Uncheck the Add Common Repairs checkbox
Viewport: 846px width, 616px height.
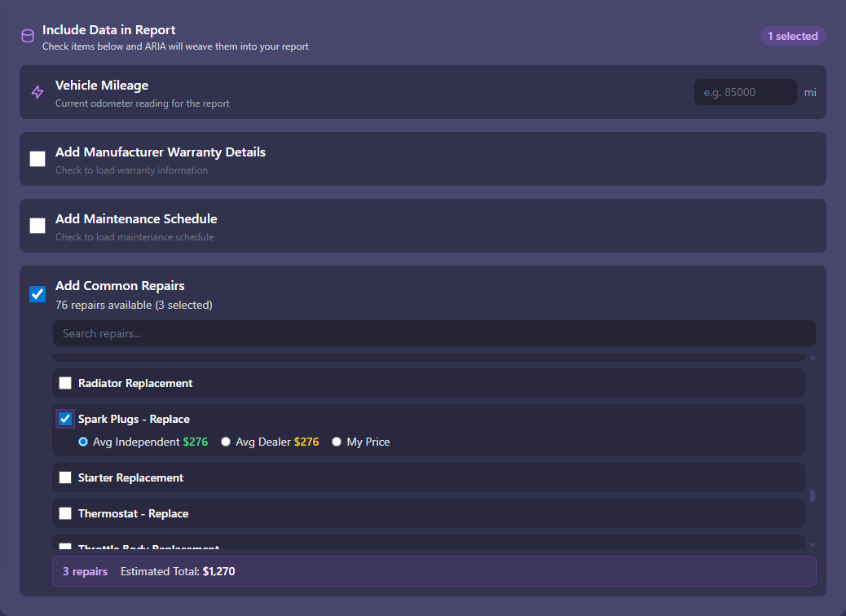click(x=37, y=294)
